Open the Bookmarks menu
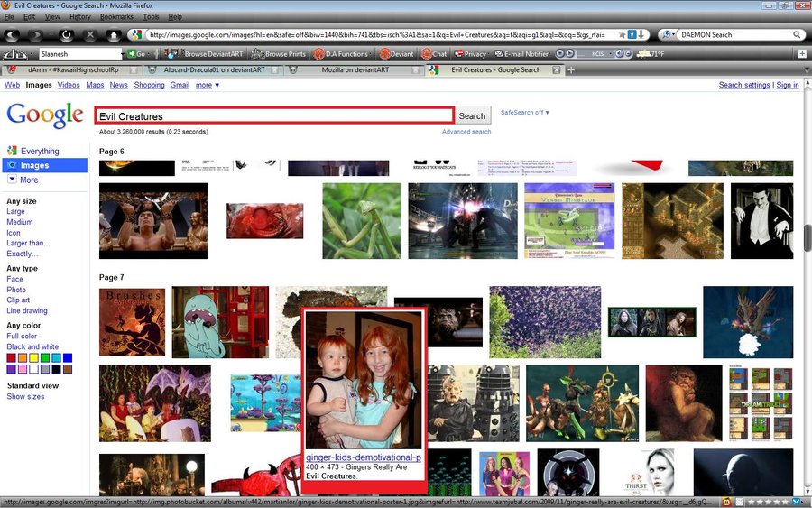The image size is (812, 508). coord(116,16)
